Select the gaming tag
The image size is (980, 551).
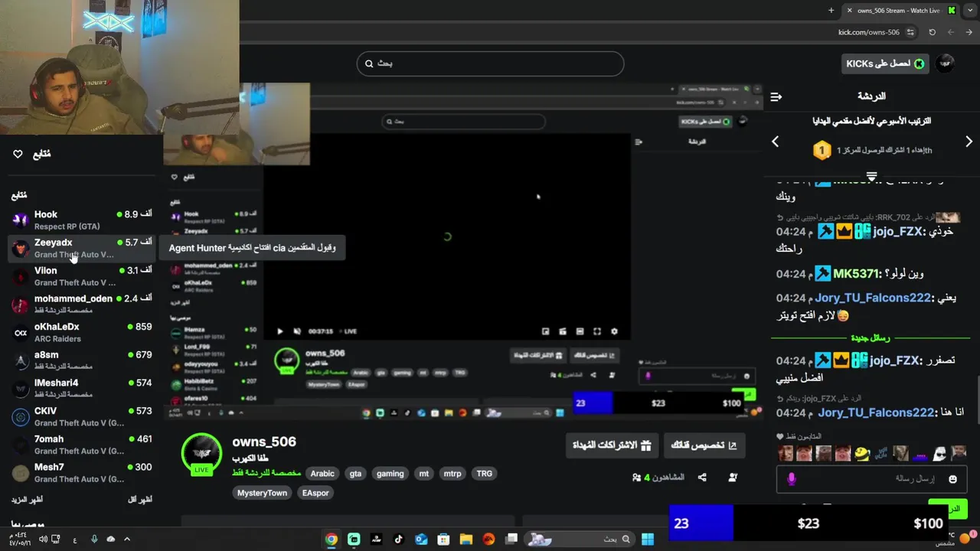pos(390,474)
